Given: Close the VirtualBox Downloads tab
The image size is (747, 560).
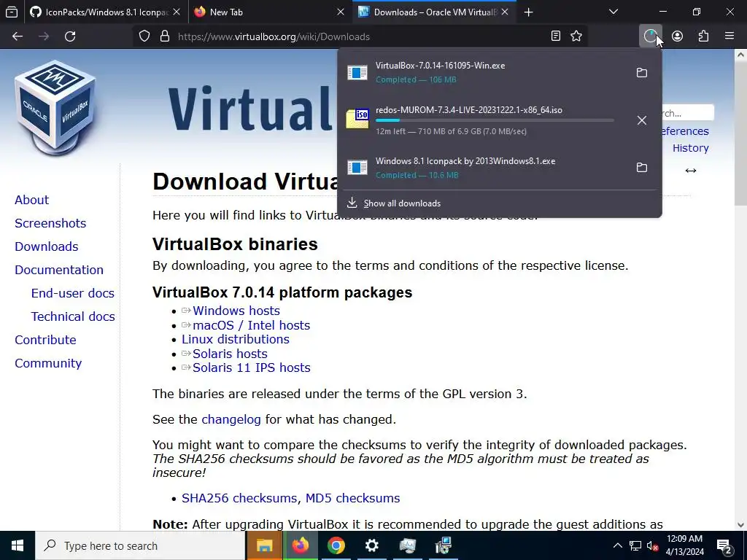Looking at the screenshot, I should tap(505, 12).
